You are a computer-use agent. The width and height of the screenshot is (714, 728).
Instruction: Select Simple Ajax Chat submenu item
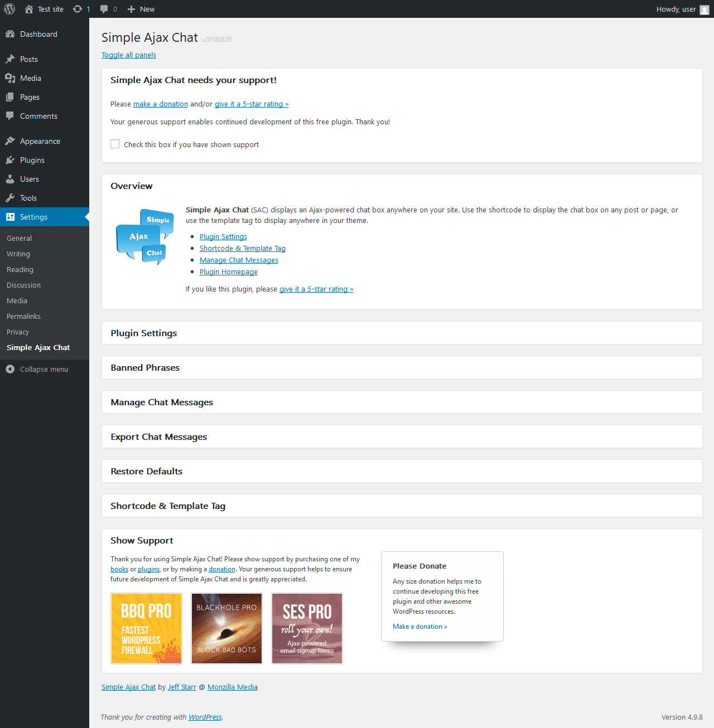point(45,347)
